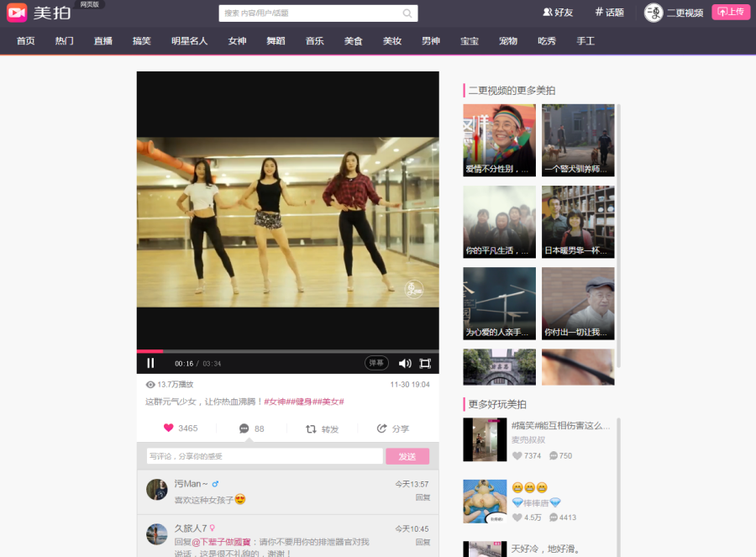Open the 宝宝 nav item

click(x=470, y=41)
